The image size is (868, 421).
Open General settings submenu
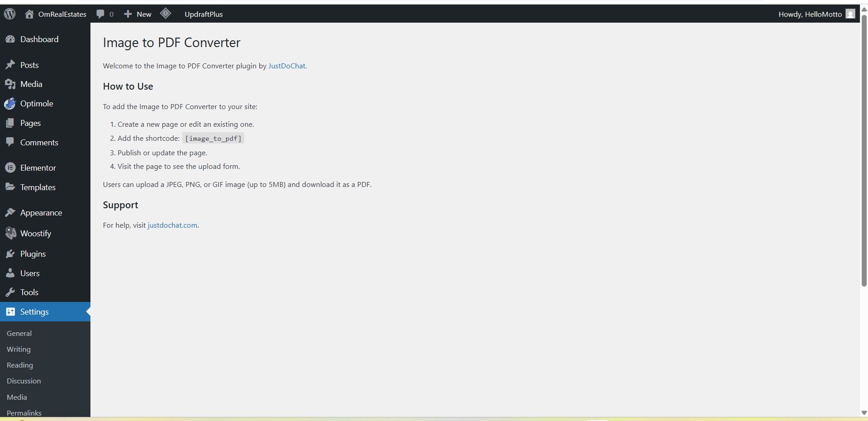tap(19, 333)
